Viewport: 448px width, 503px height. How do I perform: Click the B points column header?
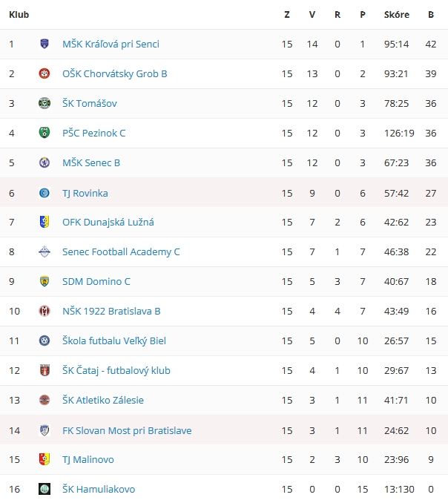click(x=431, y=14)
